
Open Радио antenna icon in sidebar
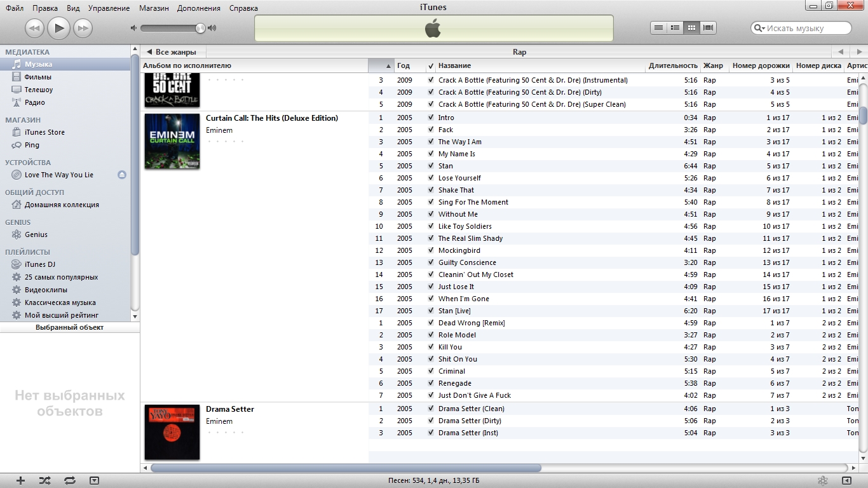17,102
